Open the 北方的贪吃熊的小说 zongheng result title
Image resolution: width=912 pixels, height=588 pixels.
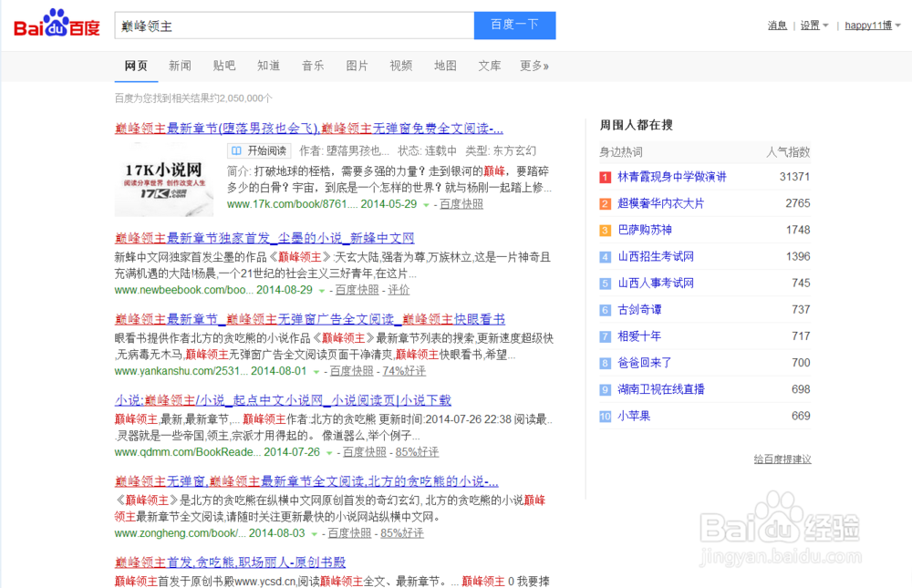306,481
